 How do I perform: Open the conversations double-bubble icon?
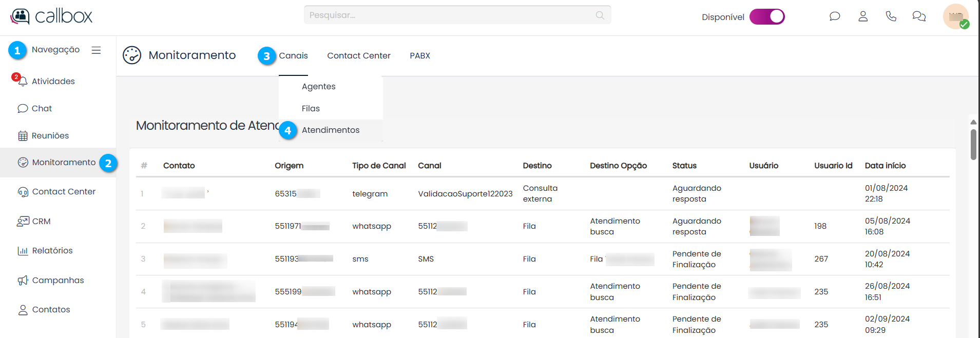coord(919,16)
